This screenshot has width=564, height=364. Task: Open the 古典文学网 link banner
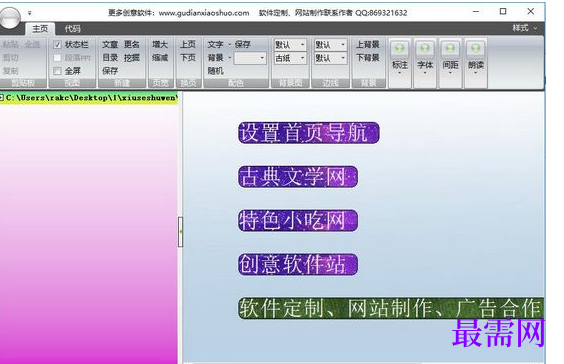[298, 177]
